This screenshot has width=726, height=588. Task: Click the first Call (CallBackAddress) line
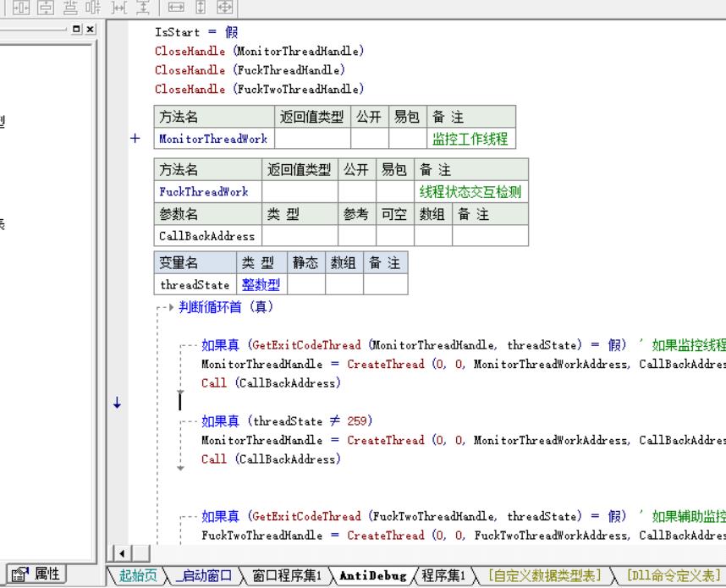tap(271, 383)
